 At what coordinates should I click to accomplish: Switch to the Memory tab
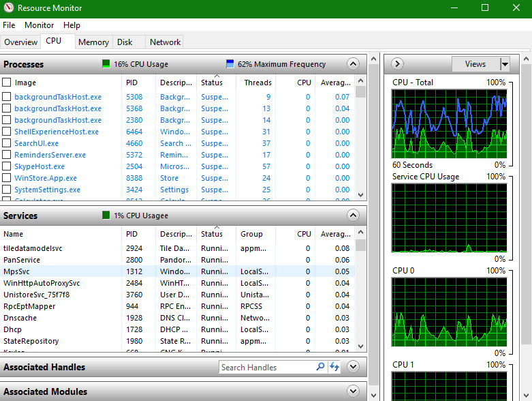click(93, 42)
